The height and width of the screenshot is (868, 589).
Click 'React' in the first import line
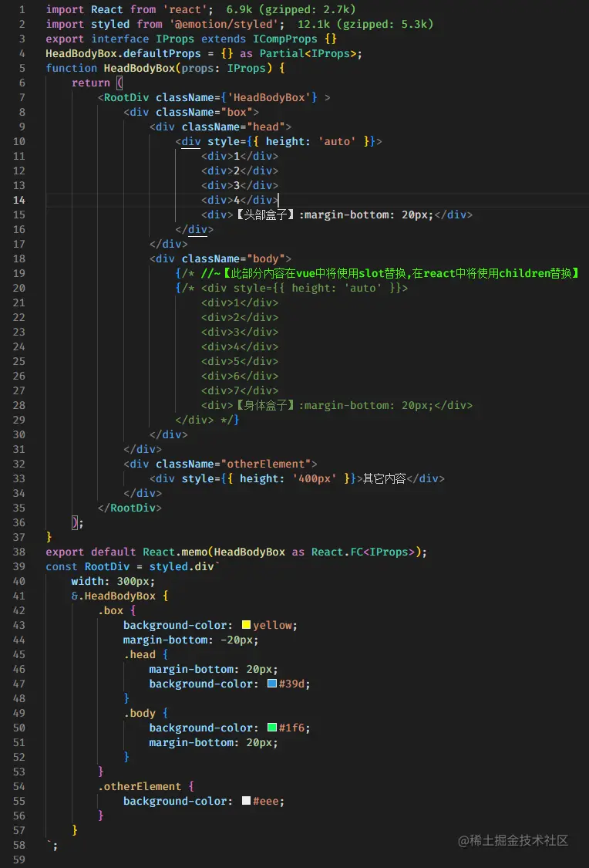[x=107, y=9]
